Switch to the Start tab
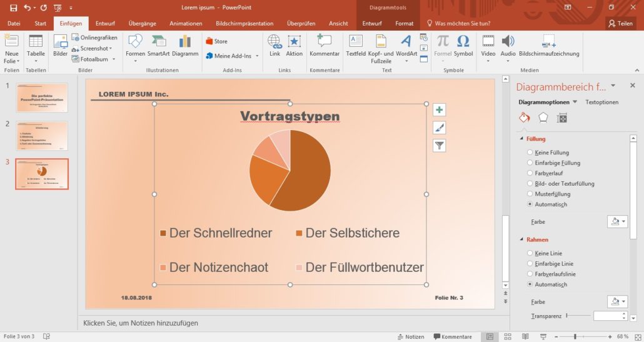This screenshot has width=644, height=342. (40, 23)
